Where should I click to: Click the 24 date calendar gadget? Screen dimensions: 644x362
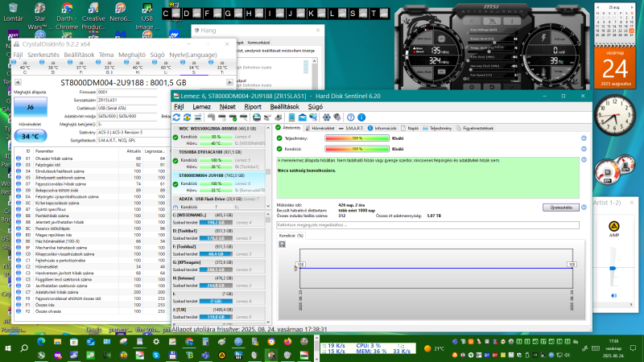(615, 68)
